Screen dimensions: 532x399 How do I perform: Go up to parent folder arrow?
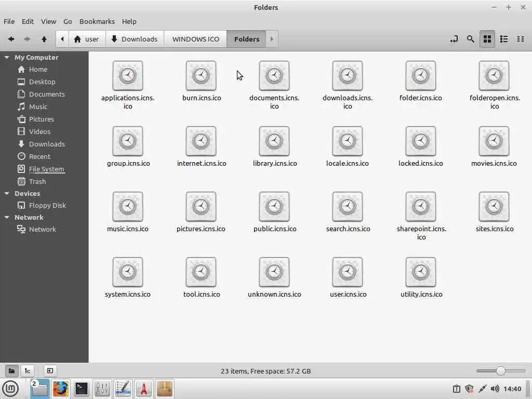(x=44, y=39)
